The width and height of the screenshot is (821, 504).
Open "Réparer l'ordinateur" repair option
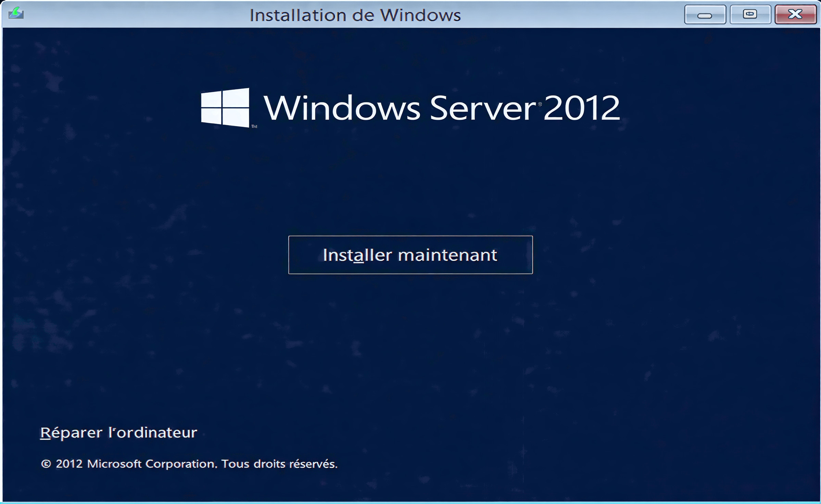pyautogui.click(x=118, y=433)
